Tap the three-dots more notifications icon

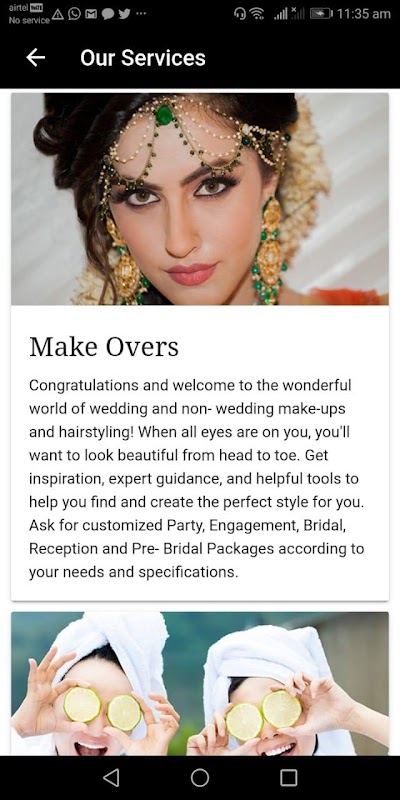(x=141, y=14)
